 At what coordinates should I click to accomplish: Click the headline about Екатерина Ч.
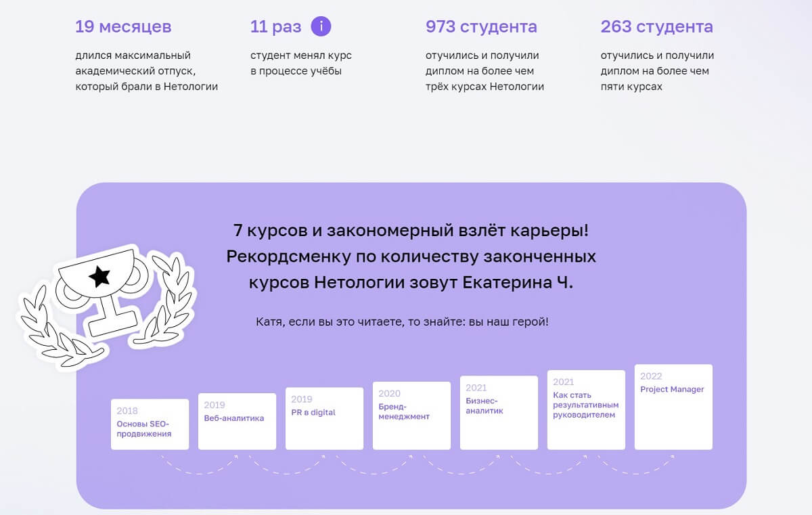pyautogui.click(x=411, y=256)
